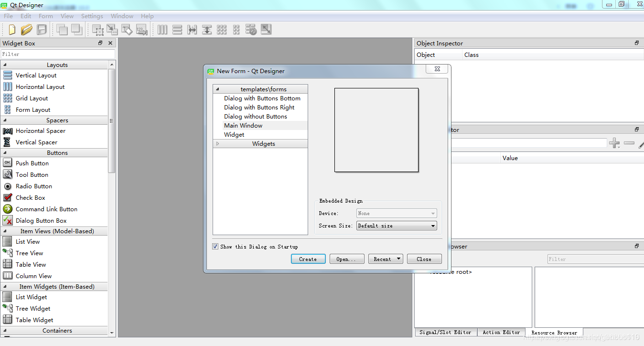Click the Widget Box vertical scrollbar
Screen dimensions: 644x346
coord(112,120)
